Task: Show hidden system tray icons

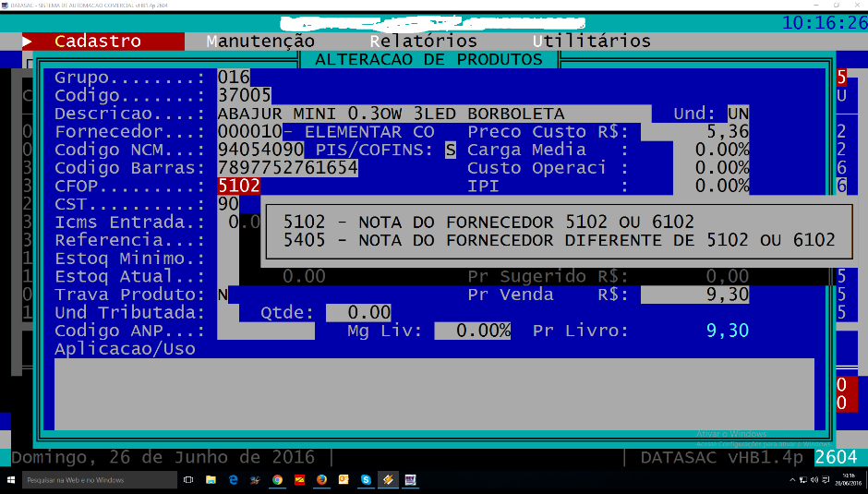Action: pyautogui.click(x=792, y=480)
